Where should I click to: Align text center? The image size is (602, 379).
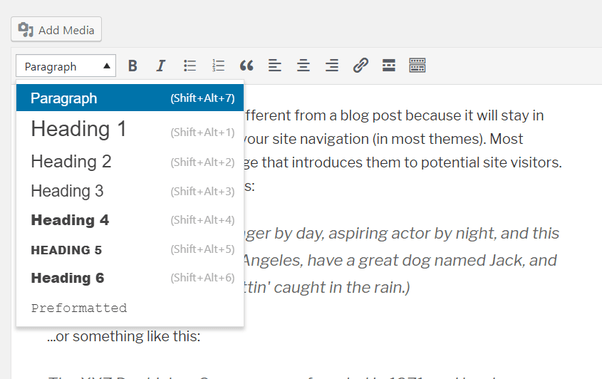point(303,66)
